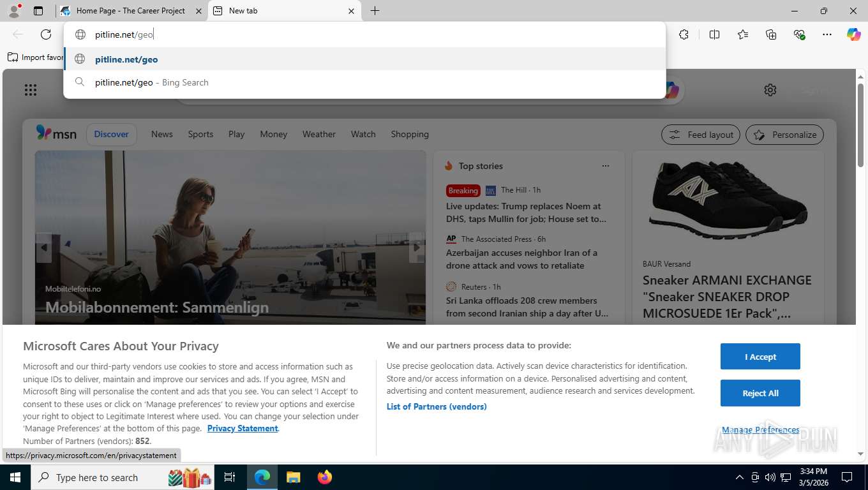Open the Watch section
This screenshot has height=490, width=868.
coord(363,134)
